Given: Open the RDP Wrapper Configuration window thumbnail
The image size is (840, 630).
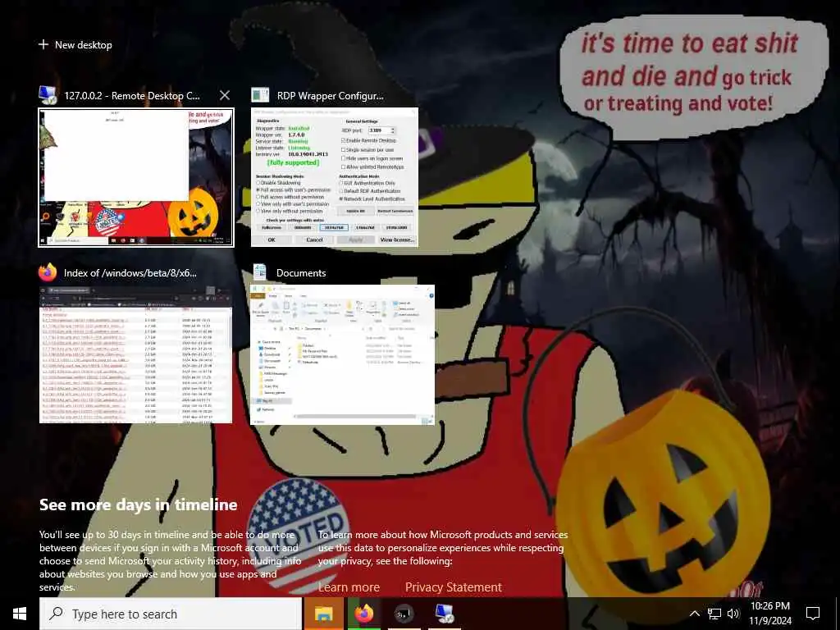Looking at the screenshot, I should coord(335,177).
